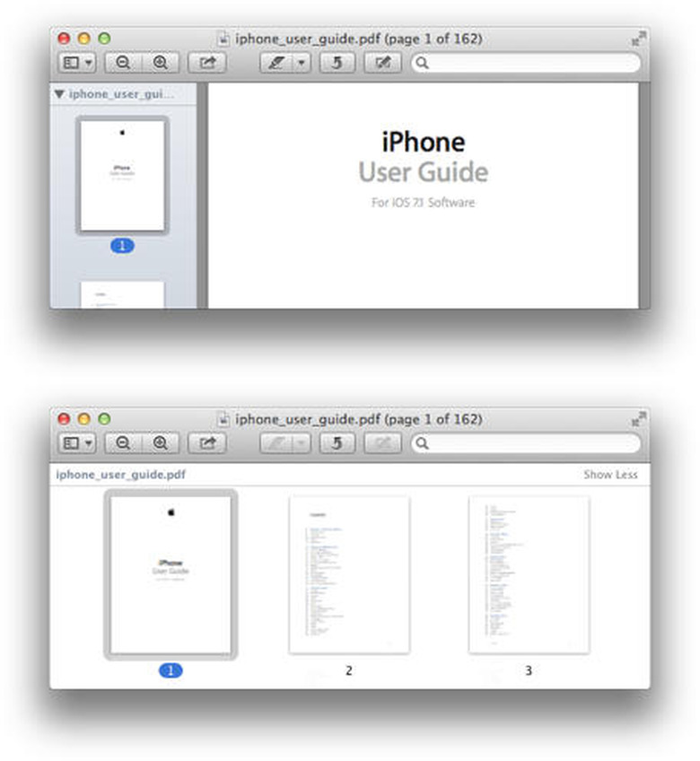Zoom out in the top Preview window
Viewport: 700px width, 761px height.
[123, 63]
